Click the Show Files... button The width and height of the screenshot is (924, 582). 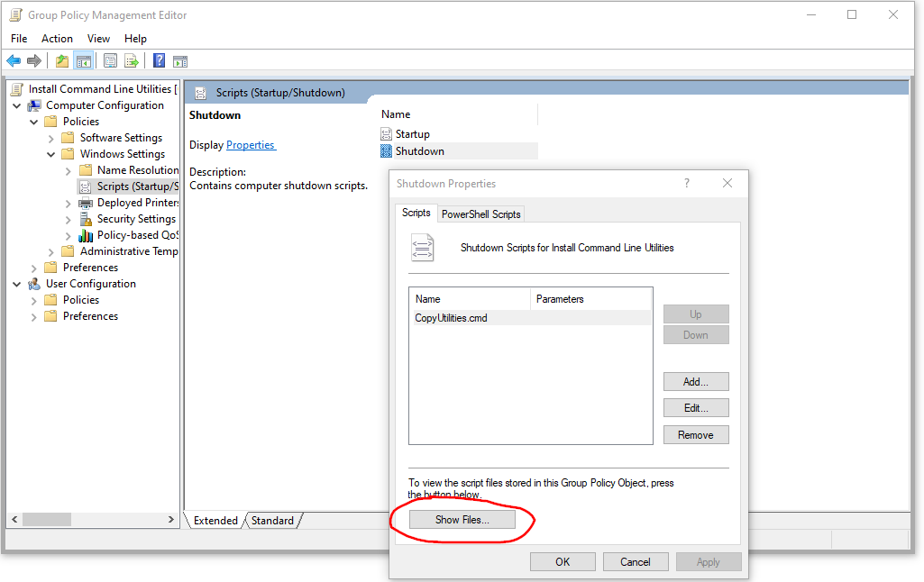click(462, 520)
